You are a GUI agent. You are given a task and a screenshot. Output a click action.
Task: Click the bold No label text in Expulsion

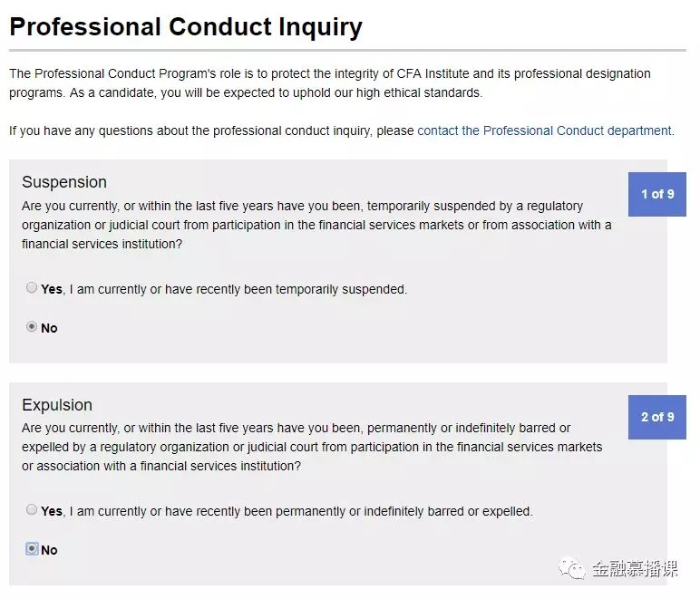(x=49, y=550)
